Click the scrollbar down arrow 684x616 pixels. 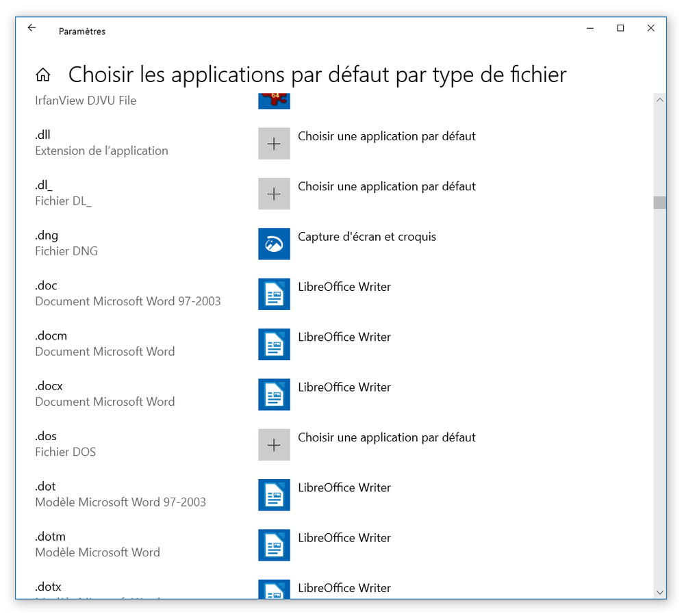(660, 592)
